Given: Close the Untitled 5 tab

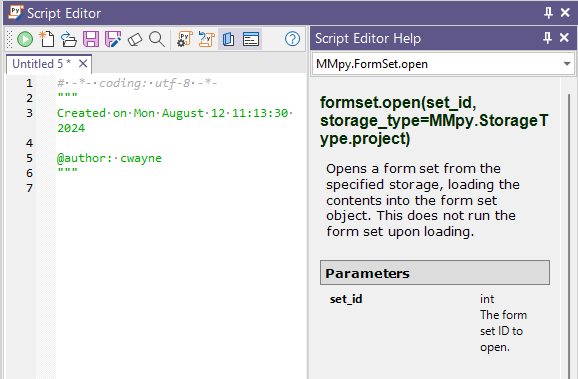Looking at the screenshot, I should click(x=83, y=64).
